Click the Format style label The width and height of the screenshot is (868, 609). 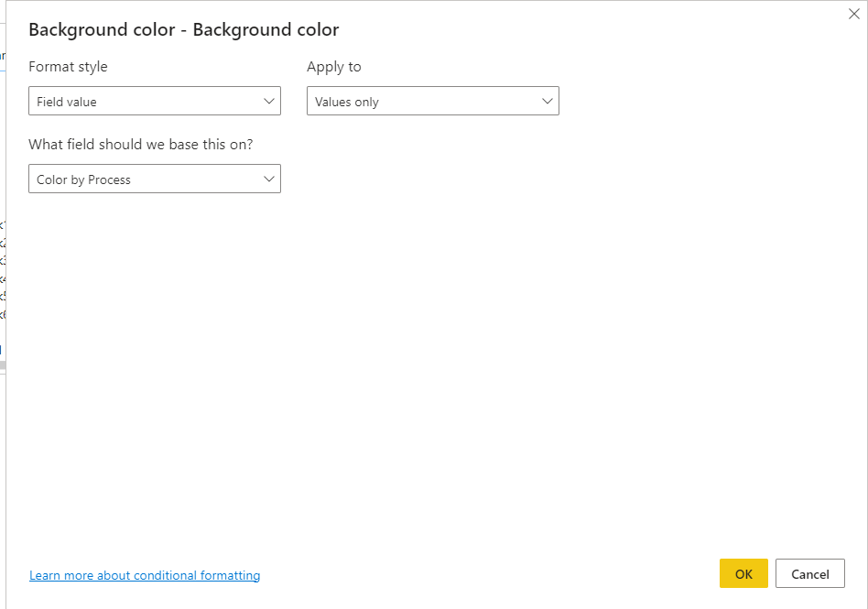coord(68,67)
